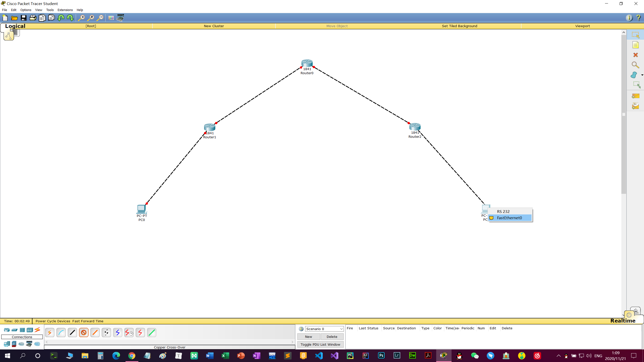Click the Viewport button

point(582,26)
